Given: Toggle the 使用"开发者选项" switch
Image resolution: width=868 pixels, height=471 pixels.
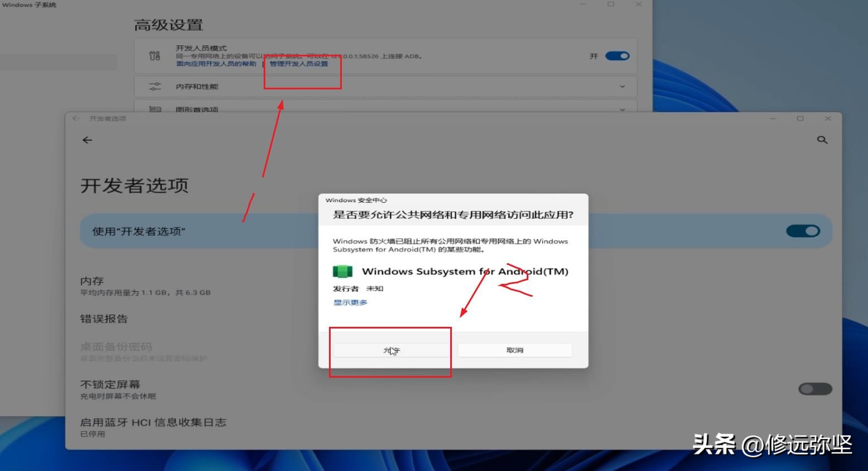Looking at the screenshot, I should 803,231.
